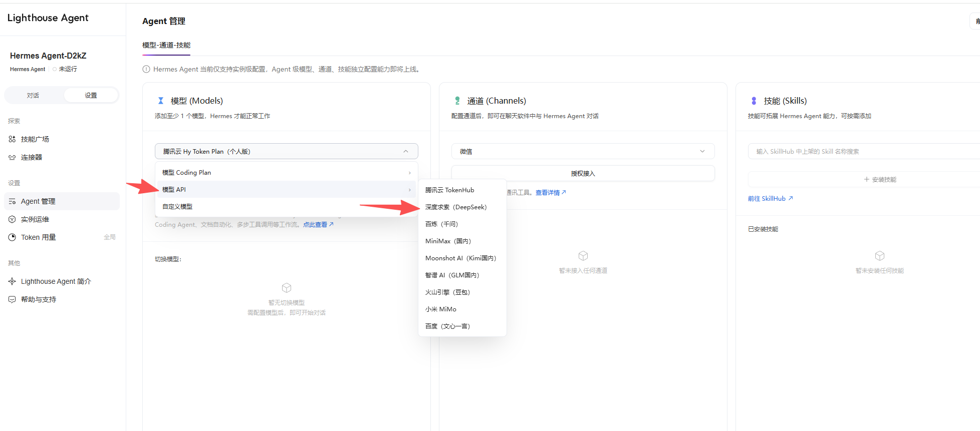The image size is (980, 431).
Task: Click the 技能广场 sidebar label
Action: click(x=35, y=139)
